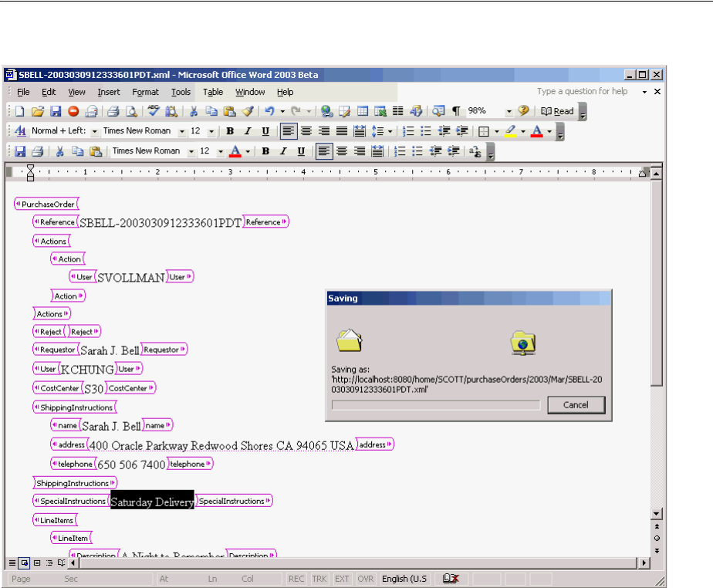Click the SpecialInstructions end tag
Screen dimensions: 713x588
click(x=234, y=501)
